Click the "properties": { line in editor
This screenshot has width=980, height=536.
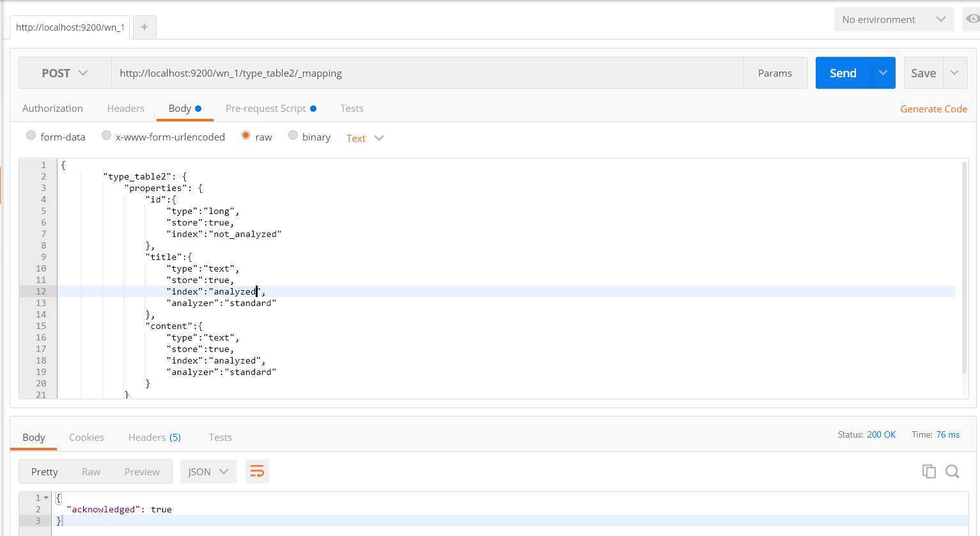pos(163,188)
